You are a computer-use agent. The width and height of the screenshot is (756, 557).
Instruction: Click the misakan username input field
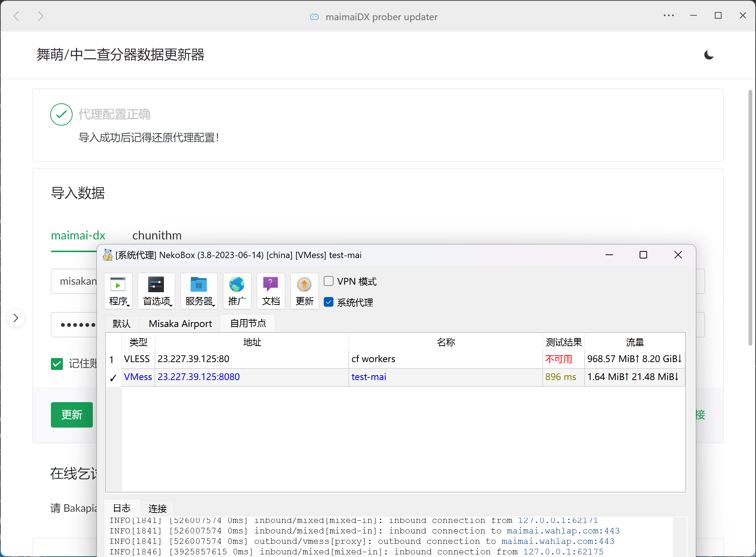coord(75,281)
